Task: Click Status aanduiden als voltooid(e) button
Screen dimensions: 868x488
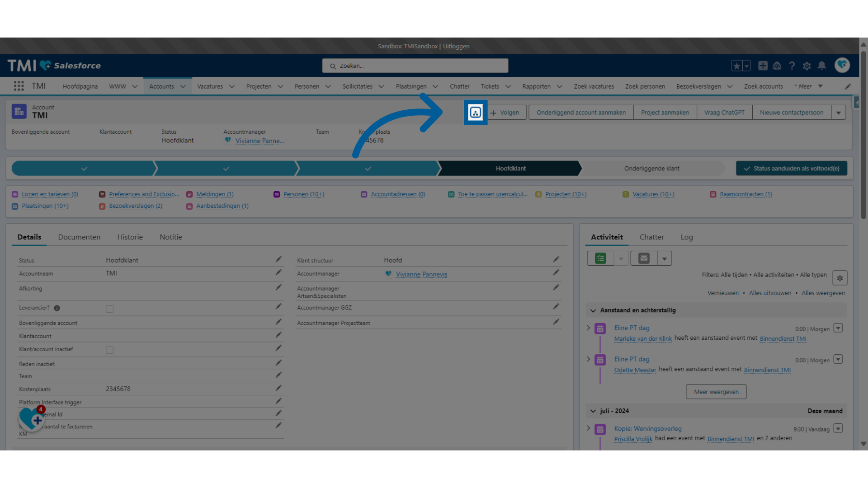Action: (792, 169)
